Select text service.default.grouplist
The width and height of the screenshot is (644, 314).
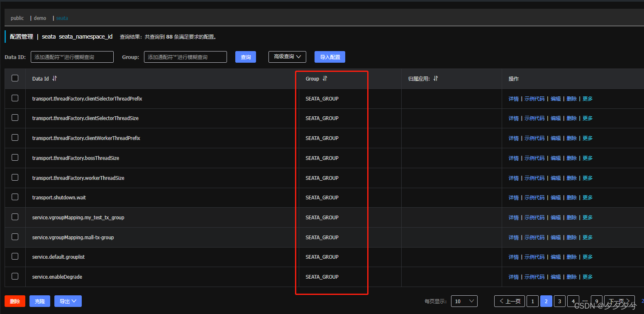pyautogui.click(x=59, y=257)
